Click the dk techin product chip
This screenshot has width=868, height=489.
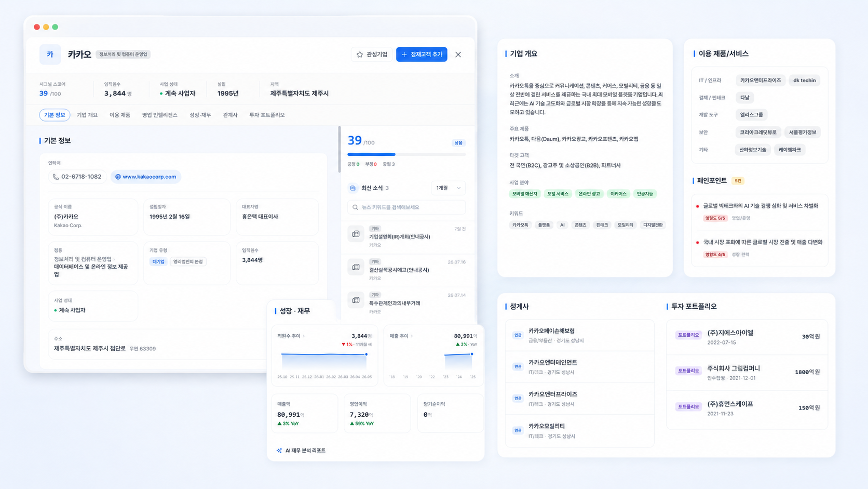pos(805,81)
